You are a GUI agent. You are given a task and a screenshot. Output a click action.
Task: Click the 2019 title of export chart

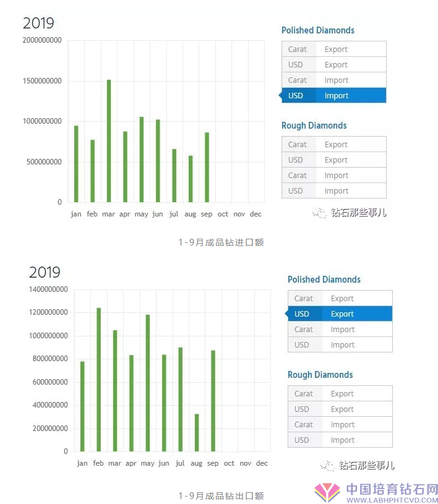click(x=45, y=272)
